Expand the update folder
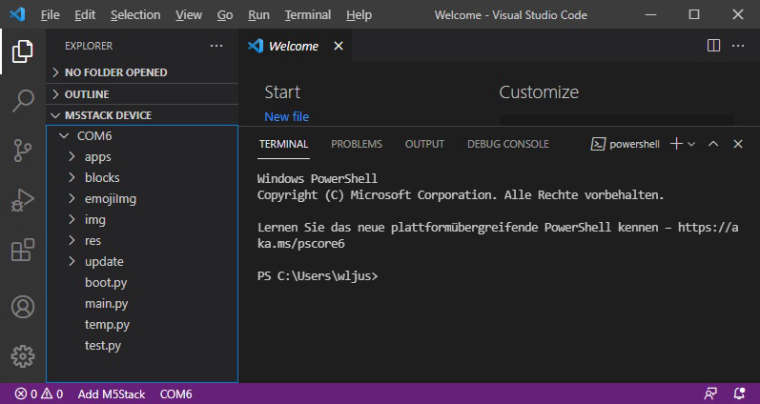Viewport: 760px width, 404px height. click(142, 262)
